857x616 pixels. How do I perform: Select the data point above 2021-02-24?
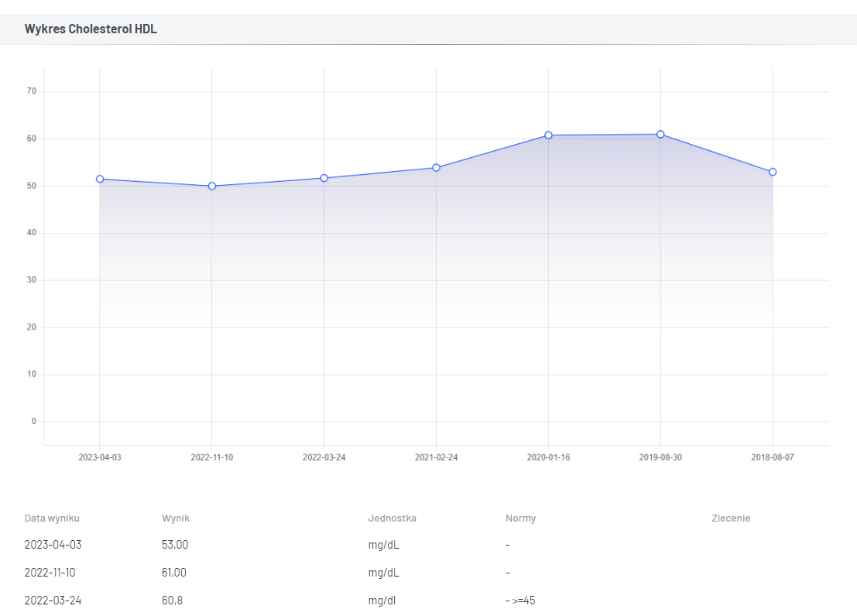point(437,167)
